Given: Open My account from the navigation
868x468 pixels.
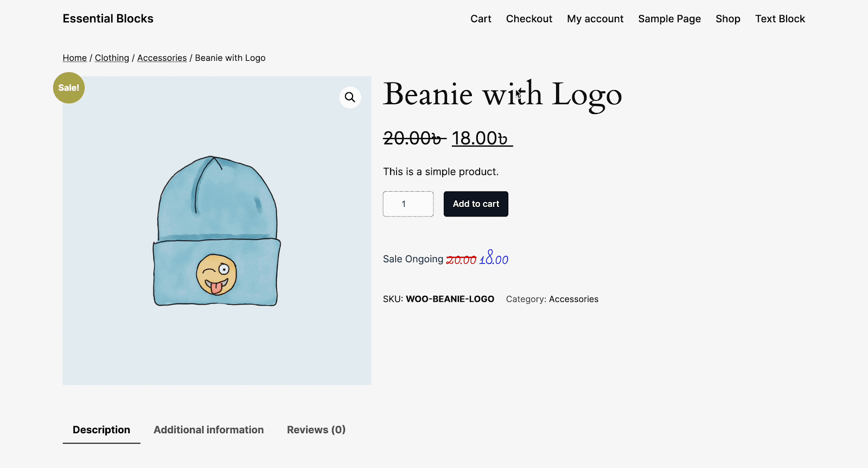Looking at the screenshot, I should pyautogui.click(x=595, y=18).
